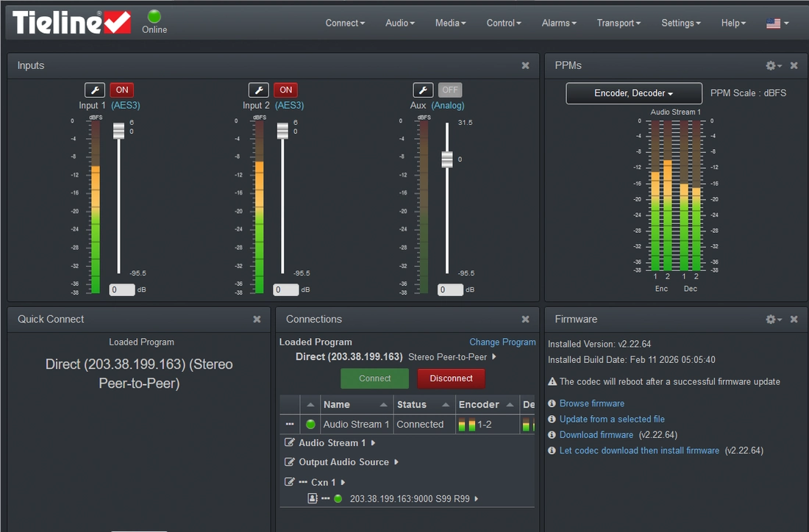Enable the Aux input OFF toggle

(x=450, y=90)
